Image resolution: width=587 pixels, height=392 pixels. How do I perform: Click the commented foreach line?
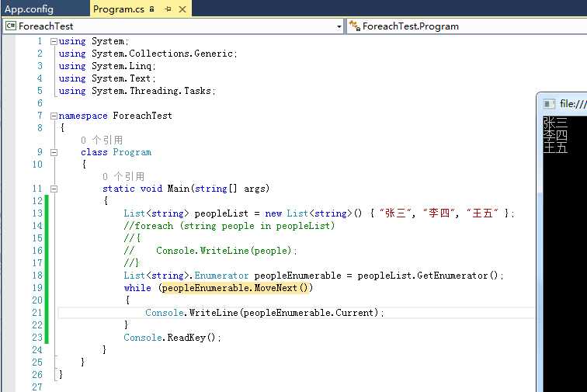(229, 226)
